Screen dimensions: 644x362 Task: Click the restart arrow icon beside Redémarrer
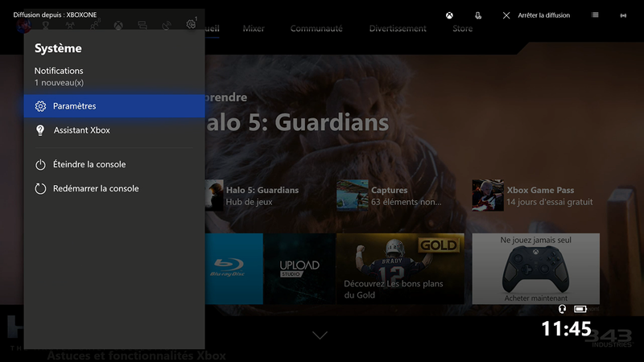coord(40,189)
